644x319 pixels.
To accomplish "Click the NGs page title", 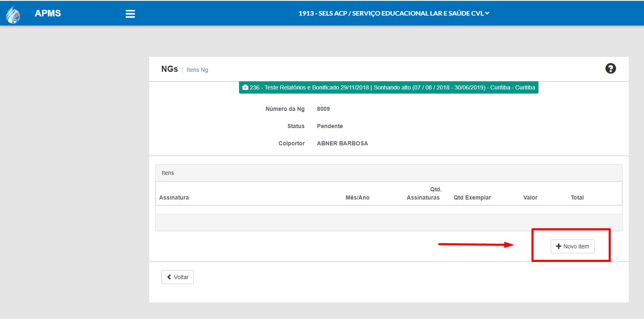I will (169, 69).
